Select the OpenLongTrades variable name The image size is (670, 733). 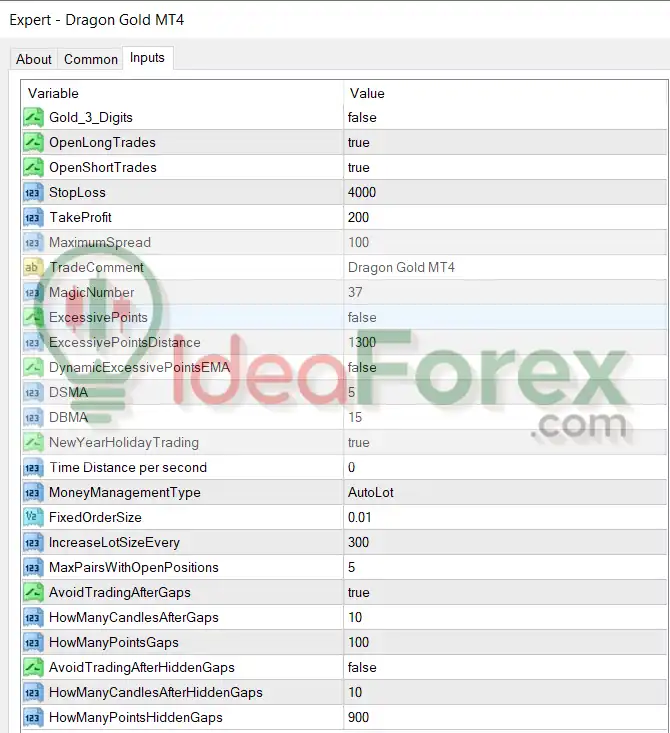[102, 143]
